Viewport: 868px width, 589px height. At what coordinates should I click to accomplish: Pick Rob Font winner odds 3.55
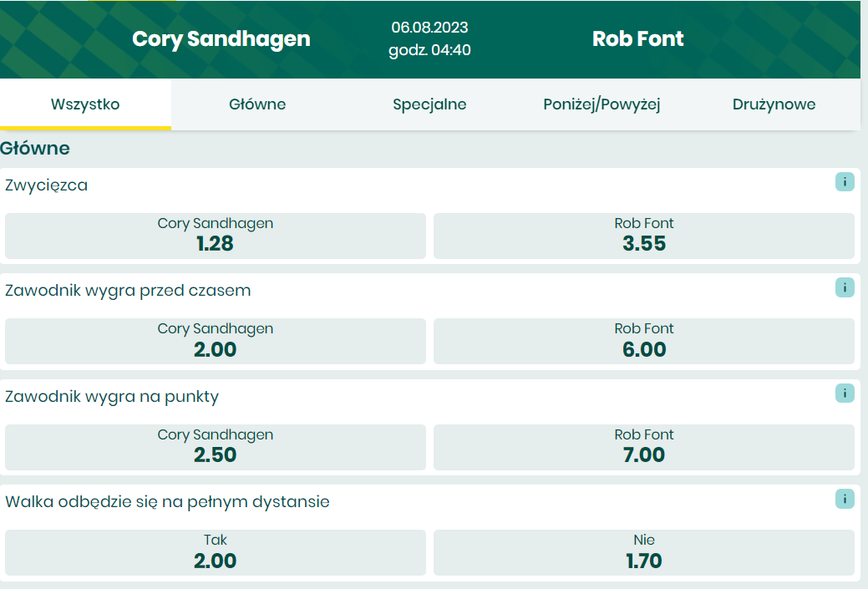[x=643, y=236]
